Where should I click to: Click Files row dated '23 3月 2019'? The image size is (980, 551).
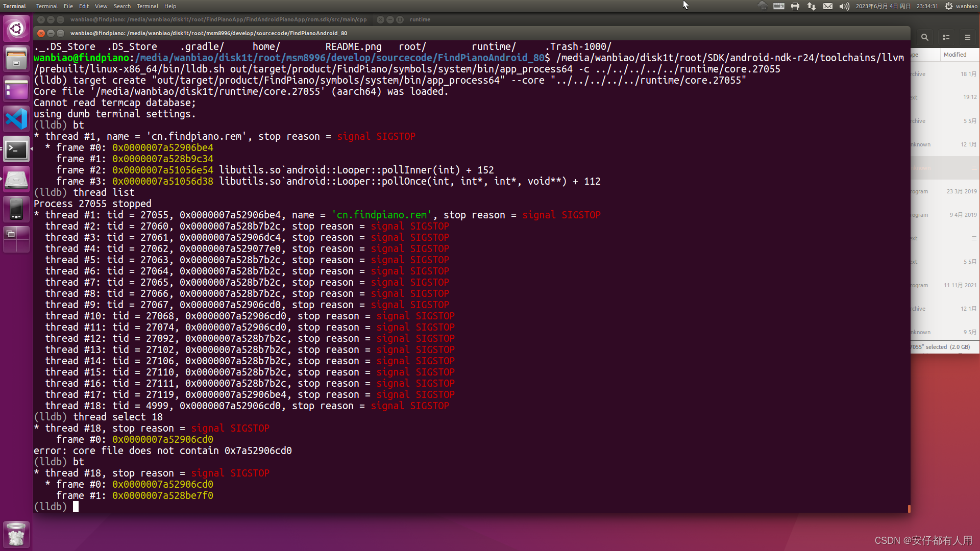tap(945, 191)
